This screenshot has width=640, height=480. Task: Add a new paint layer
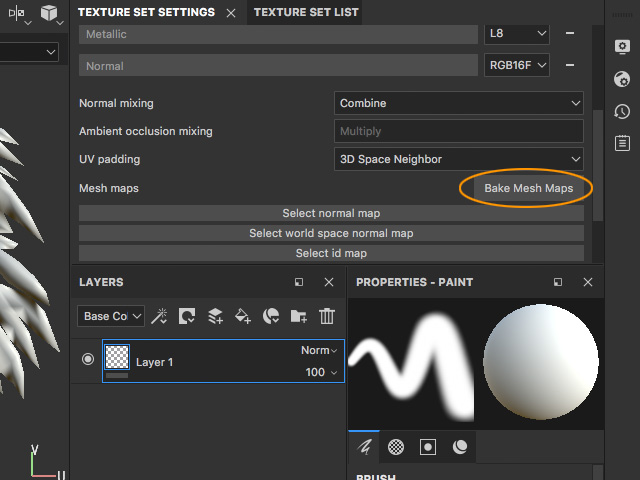(x=215, y=316)
